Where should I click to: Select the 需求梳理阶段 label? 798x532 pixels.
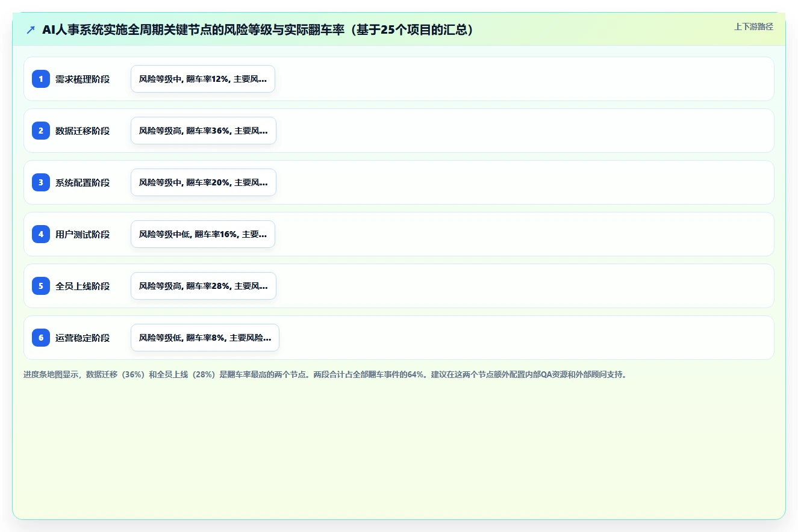83,79
